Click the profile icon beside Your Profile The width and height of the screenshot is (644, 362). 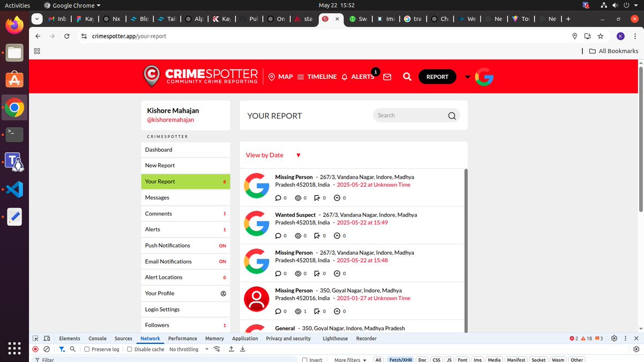224,293
